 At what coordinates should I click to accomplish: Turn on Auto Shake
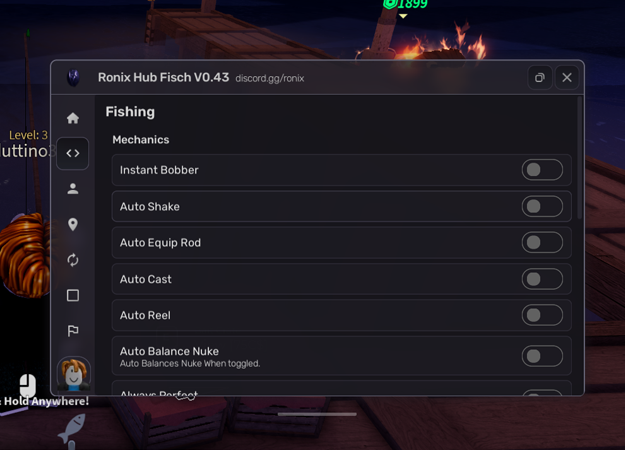(542, 206)
